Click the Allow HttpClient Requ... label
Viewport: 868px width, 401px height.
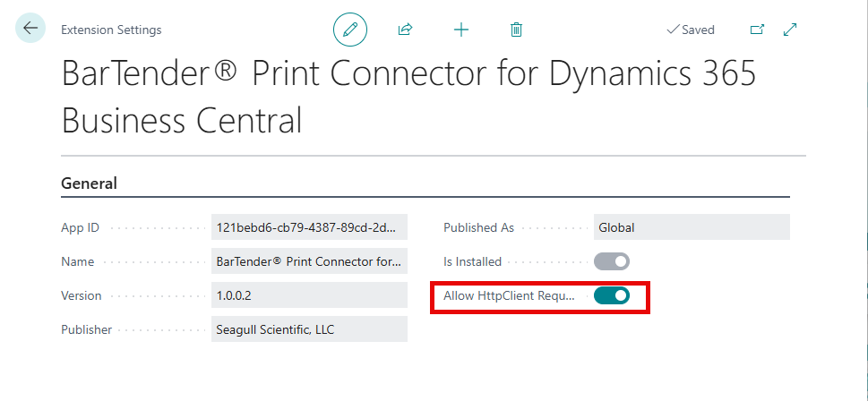(510, 295)
